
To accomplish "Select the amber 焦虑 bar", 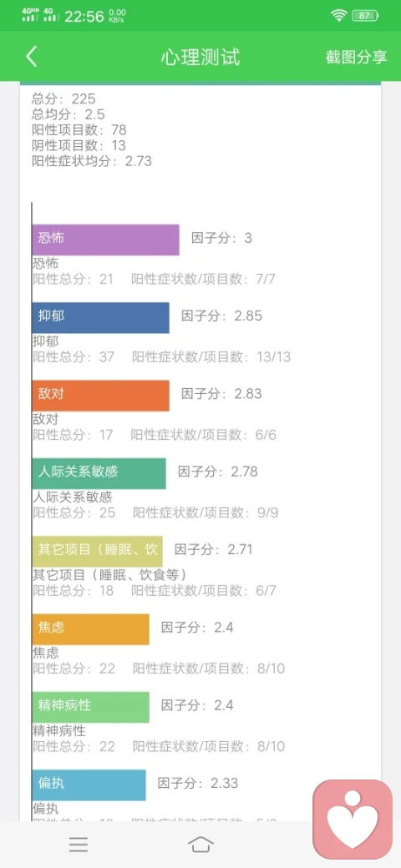I will click(x=91, y=629).
